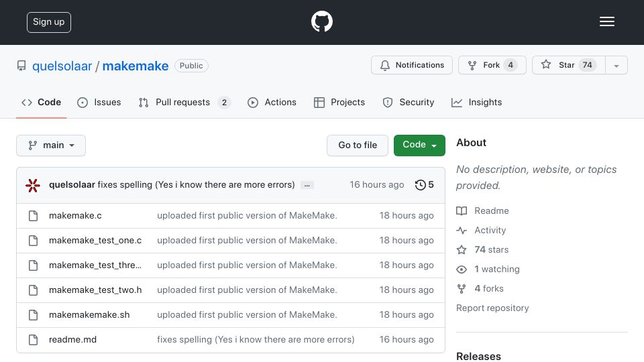Open readme.md row 'fixes spelling' commit message
This screenshot has width=644, height=362.
pos(256,340)
